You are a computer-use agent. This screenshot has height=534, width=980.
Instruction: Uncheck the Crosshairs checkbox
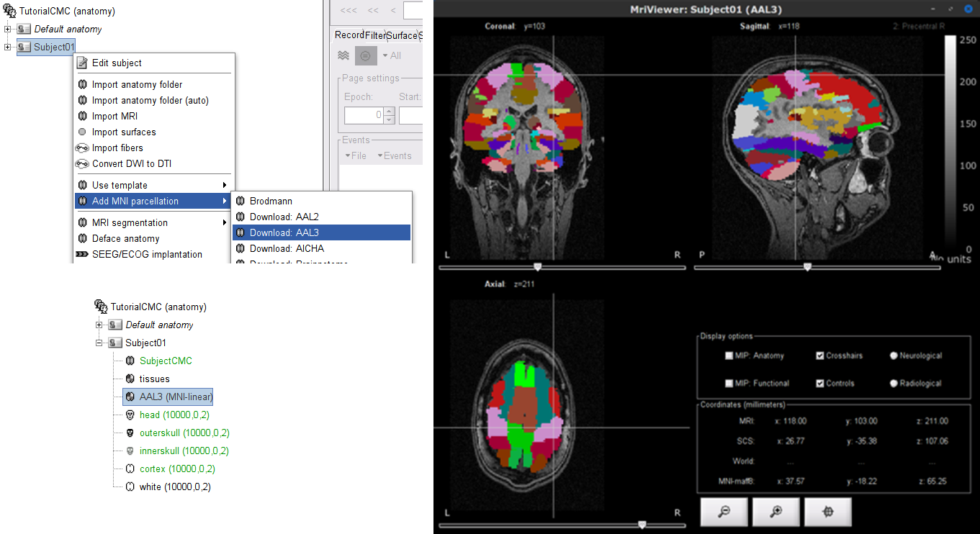[x=819, y=356]
